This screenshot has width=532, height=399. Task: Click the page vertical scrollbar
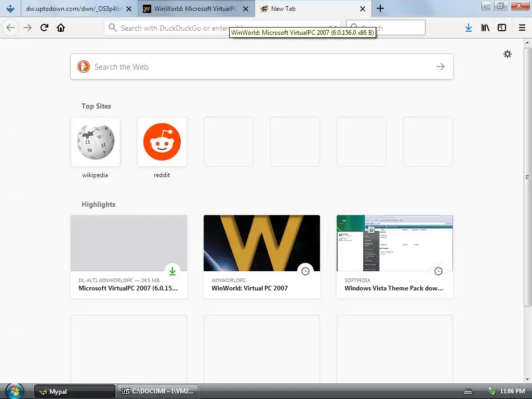coord(527,177)
